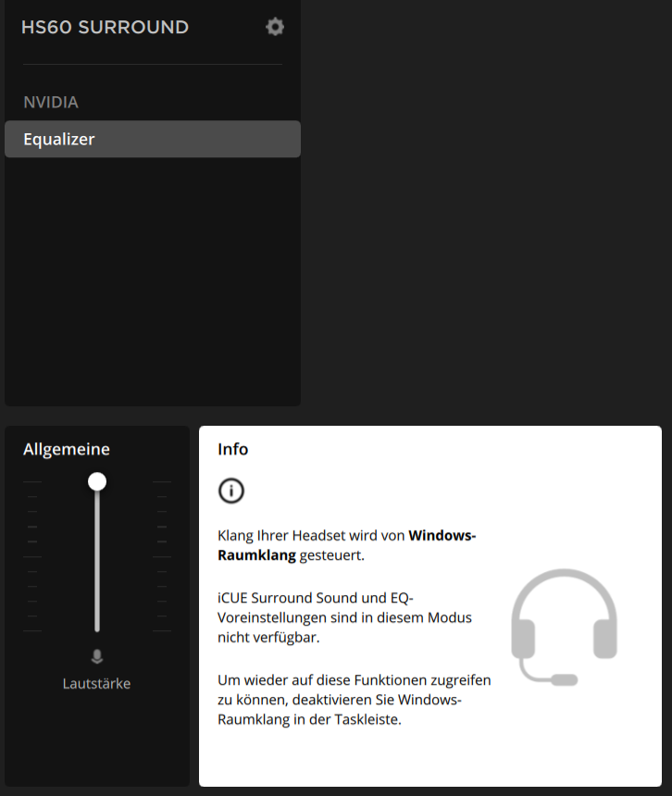Screen dimensions: 672x796
Task: Click the info circle icon
Action: click(231, 491)
